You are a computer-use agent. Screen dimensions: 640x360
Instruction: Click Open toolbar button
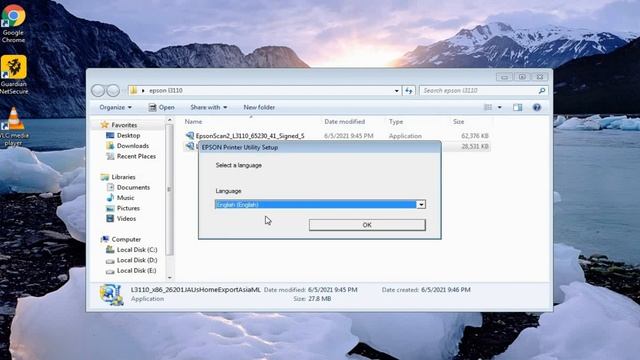pyautogui.click(x=162, y=107)
